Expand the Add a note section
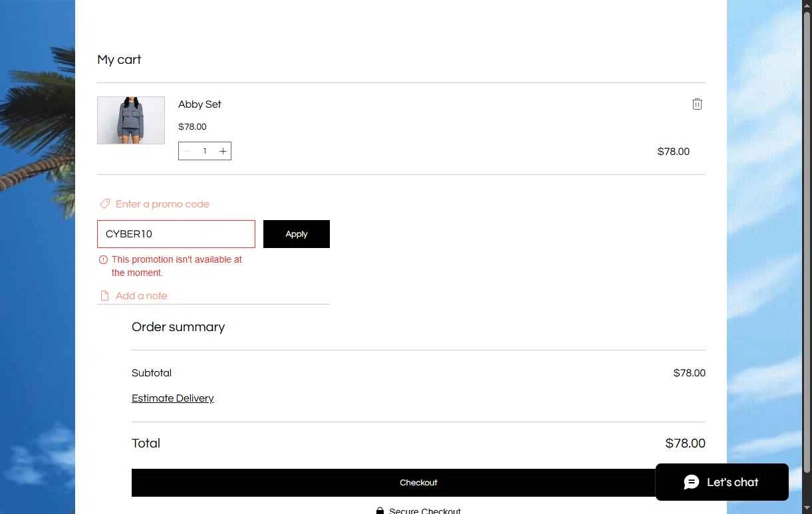 (142, 296)
